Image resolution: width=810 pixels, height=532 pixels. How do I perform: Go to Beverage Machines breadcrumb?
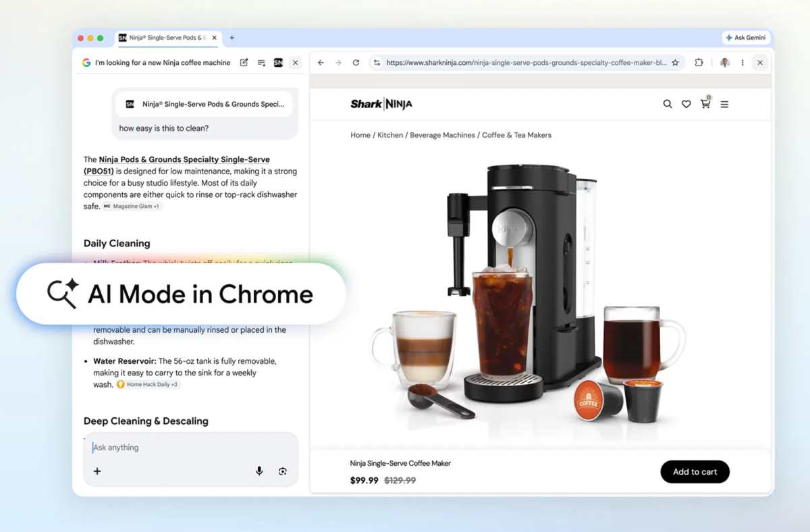click(x=442, y=135)
